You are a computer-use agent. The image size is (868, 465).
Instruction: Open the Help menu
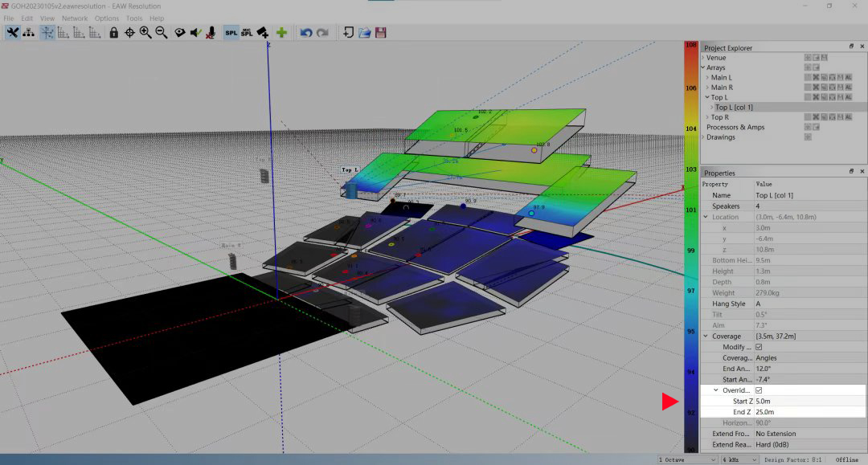157,18
